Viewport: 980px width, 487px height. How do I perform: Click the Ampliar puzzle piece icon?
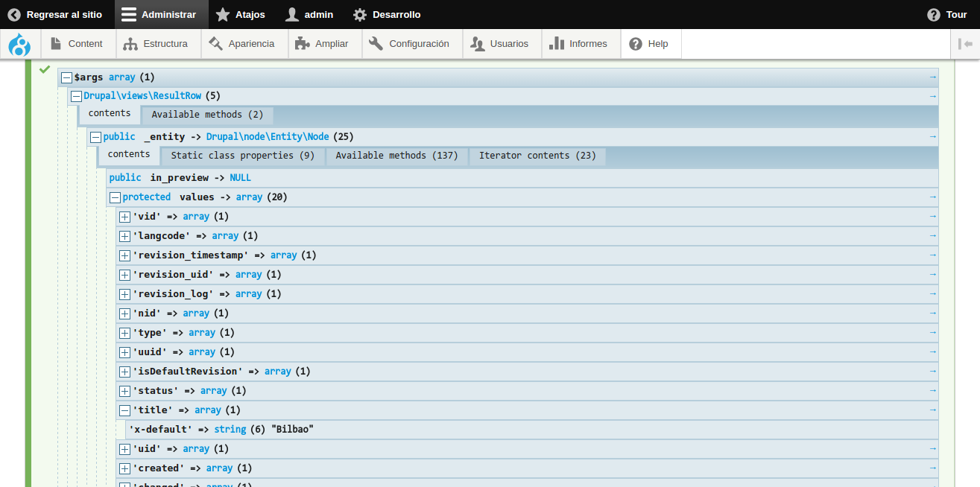point(303,44)
